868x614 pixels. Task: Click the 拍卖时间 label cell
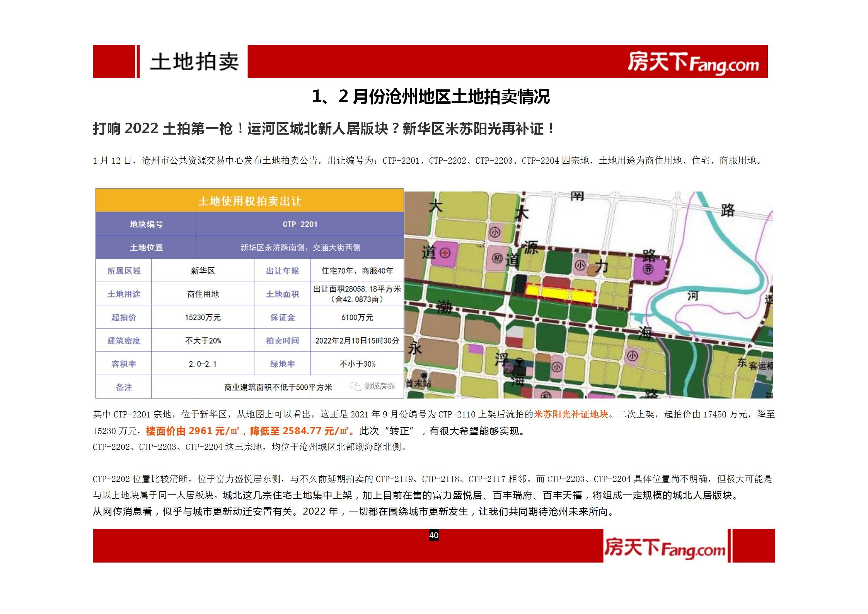click(282, 340)
